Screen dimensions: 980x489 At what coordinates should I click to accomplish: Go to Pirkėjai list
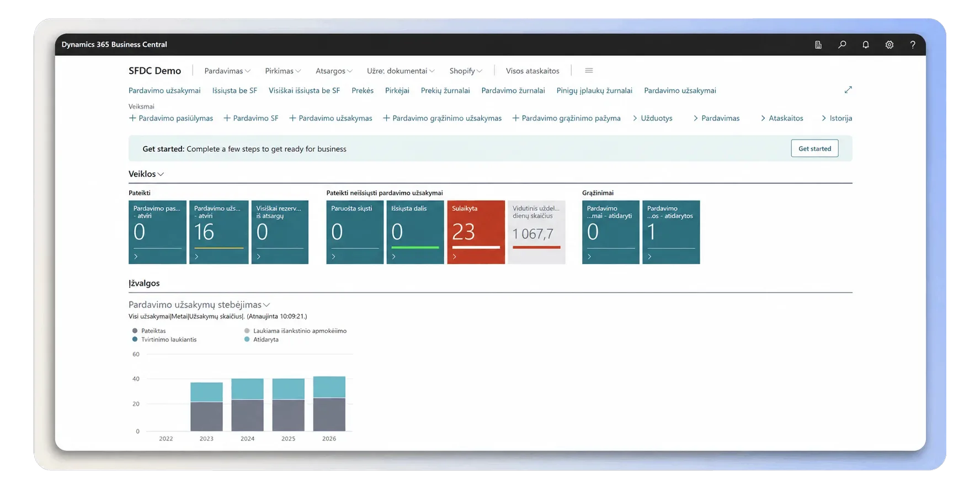coord(397,91)
